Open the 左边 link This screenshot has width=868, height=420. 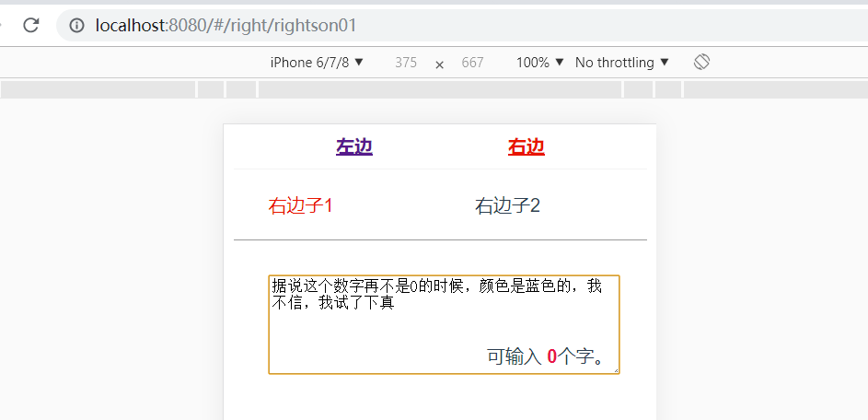(354, 146)
